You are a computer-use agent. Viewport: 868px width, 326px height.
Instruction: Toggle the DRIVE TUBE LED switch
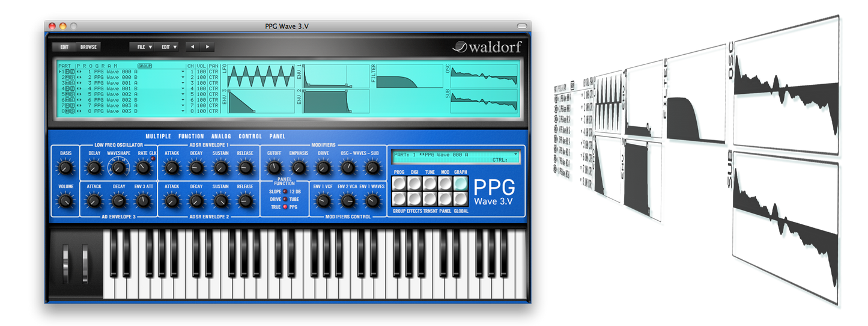(x=285, y=199)
